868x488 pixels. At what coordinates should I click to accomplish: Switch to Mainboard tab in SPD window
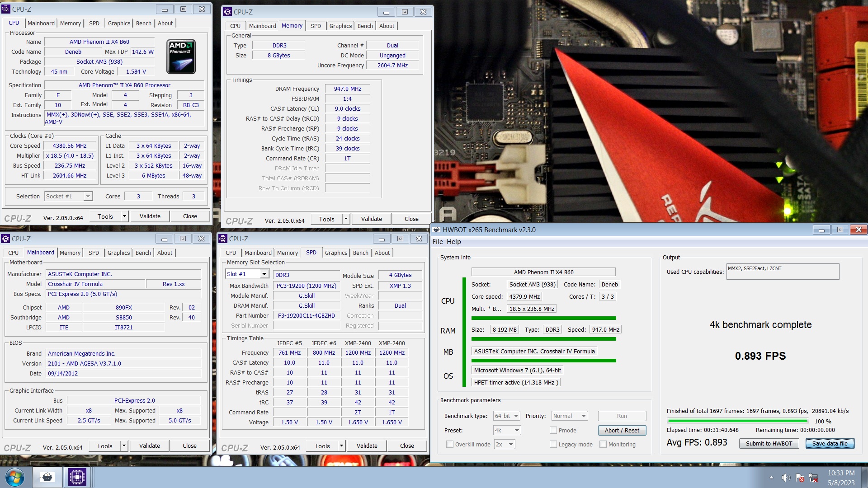click(258, 253)
